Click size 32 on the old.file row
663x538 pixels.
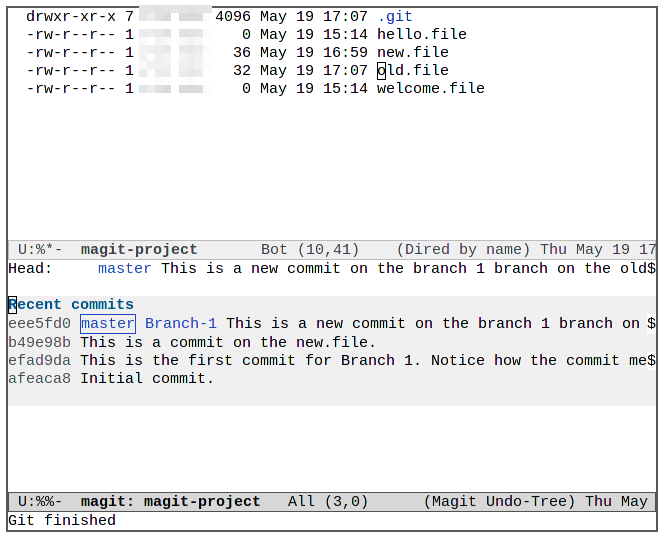click(x=242, y=70)
